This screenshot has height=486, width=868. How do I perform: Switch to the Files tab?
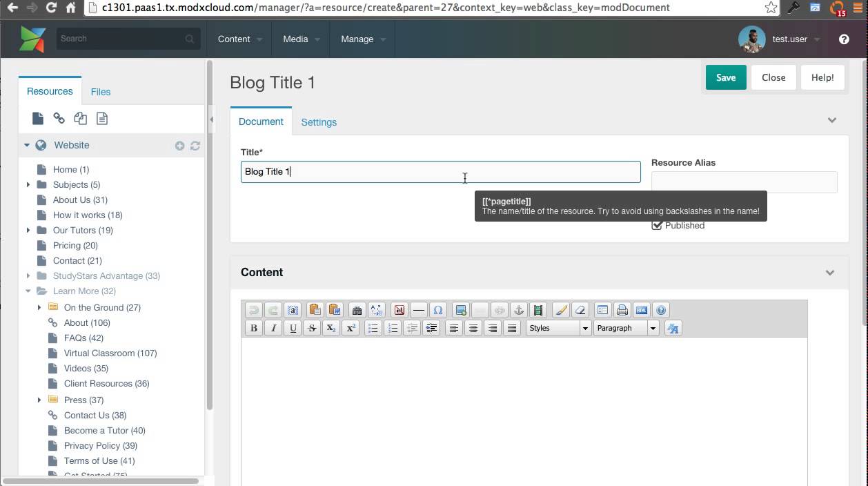pyautogui.click(x=101, y=92)
